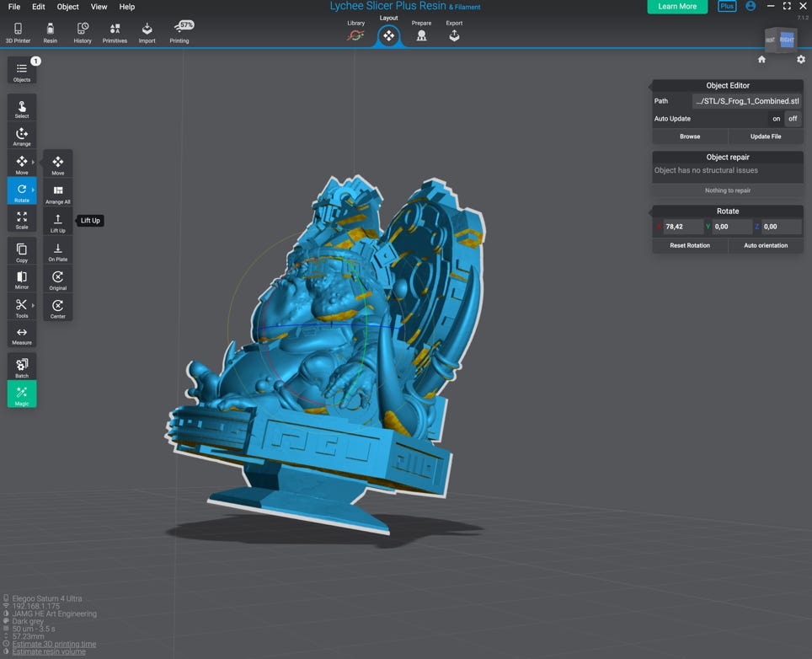Image resolution: width=812 pixels, height=659 pixels.
Task: Click the Measure tool icon
Action: pyautogui.click(x=22, y=335)
